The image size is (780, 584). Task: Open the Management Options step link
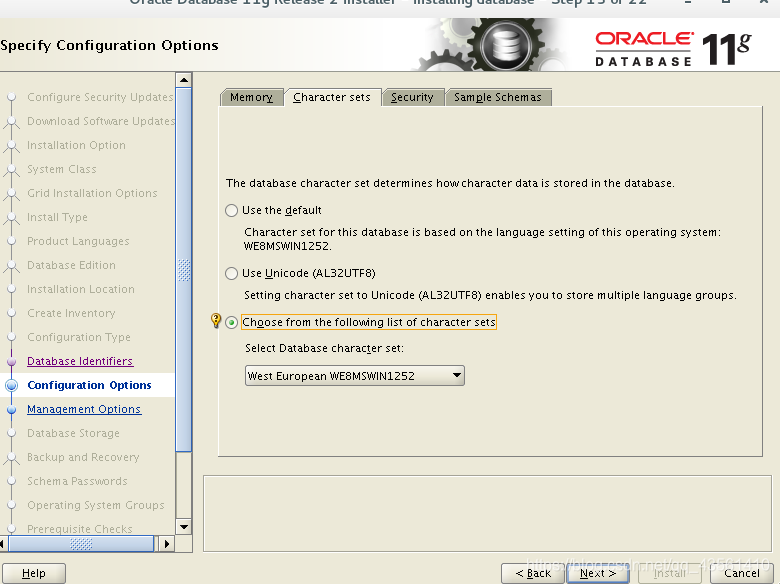click(x=84, y=409)
